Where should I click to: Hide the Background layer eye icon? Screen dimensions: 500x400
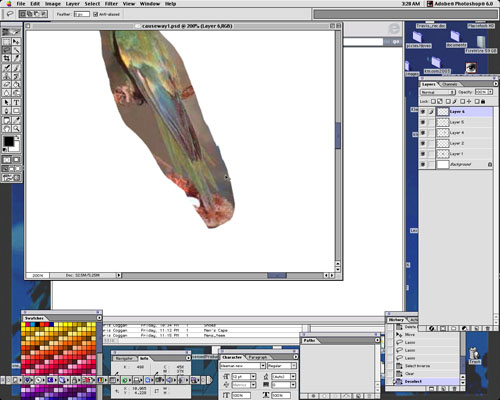(423, 164)
